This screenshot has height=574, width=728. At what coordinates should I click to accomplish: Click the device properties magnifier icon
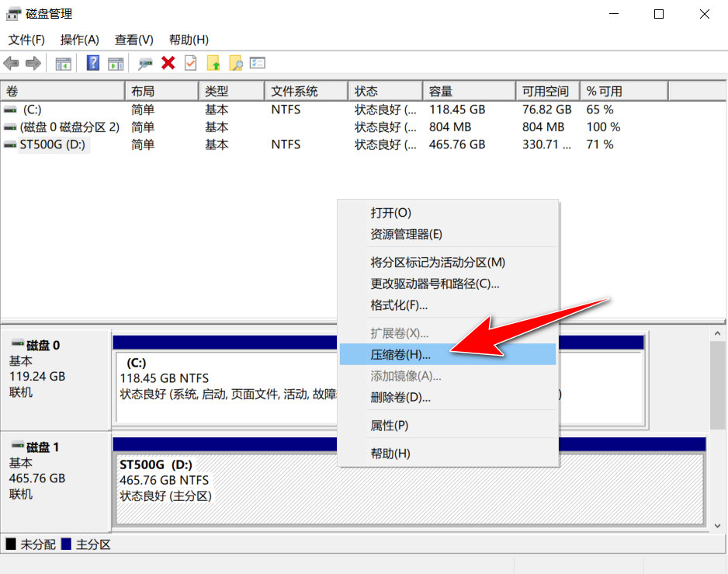click(144, 63)
